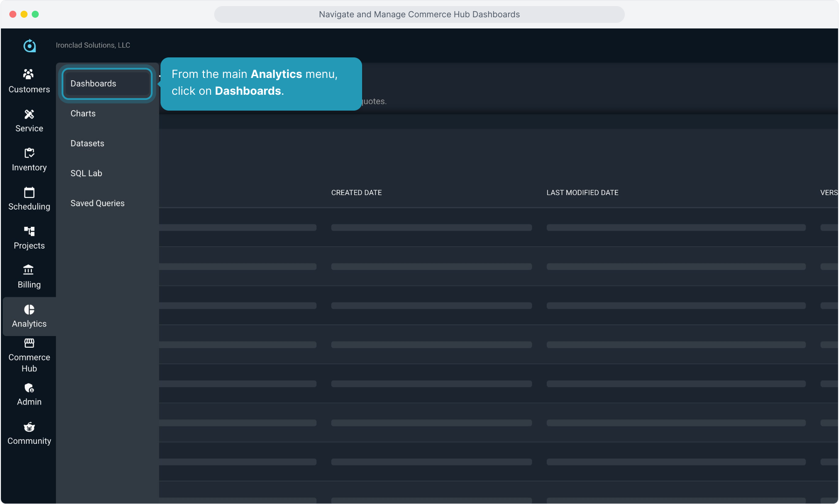Open the Scheduling calendar icon
Image resolution: width=839 pixels, height=504 pixels.
29,192
